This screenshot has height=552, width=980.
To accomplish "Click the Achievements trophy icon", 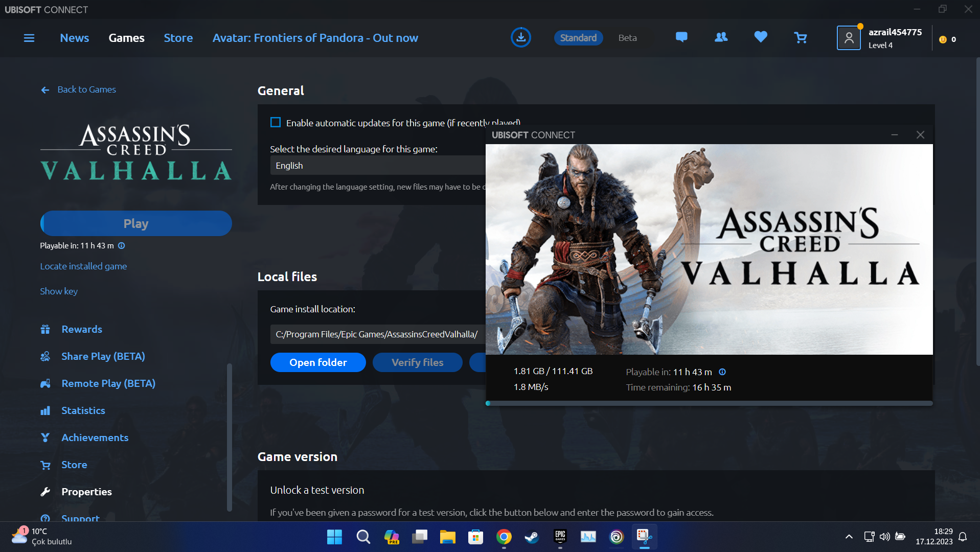I will click(x=45, y=438).
